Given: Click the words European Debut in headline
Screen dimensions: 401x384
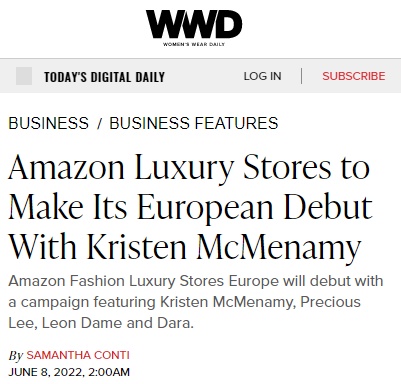Looking at the screenshot, I should (255, 207).
